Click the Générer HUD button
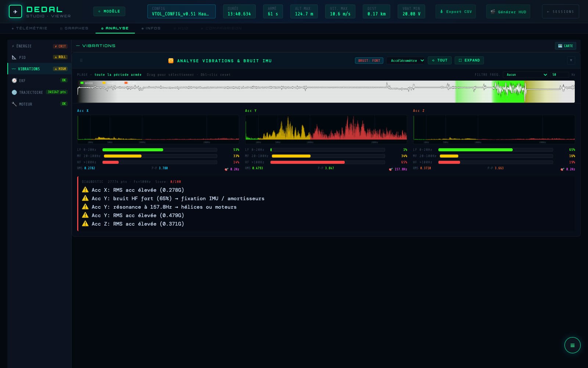 point(508,12)
